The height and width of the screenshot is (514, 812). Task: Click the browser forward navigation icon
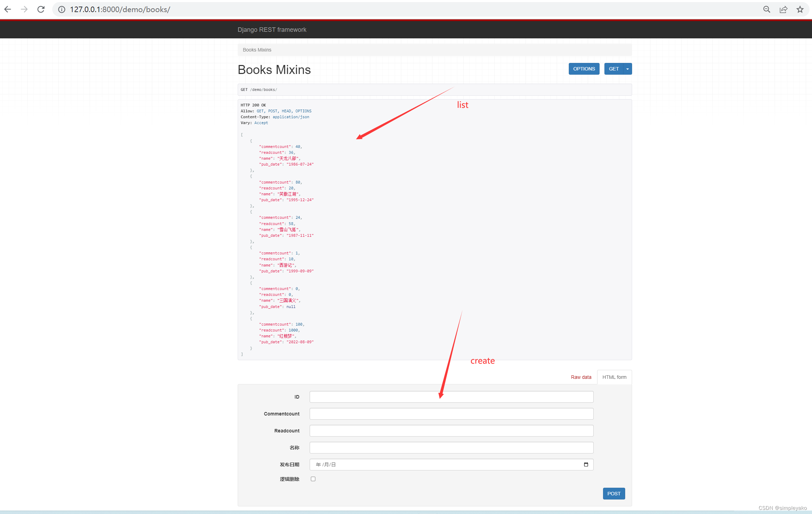coord(24,9)
